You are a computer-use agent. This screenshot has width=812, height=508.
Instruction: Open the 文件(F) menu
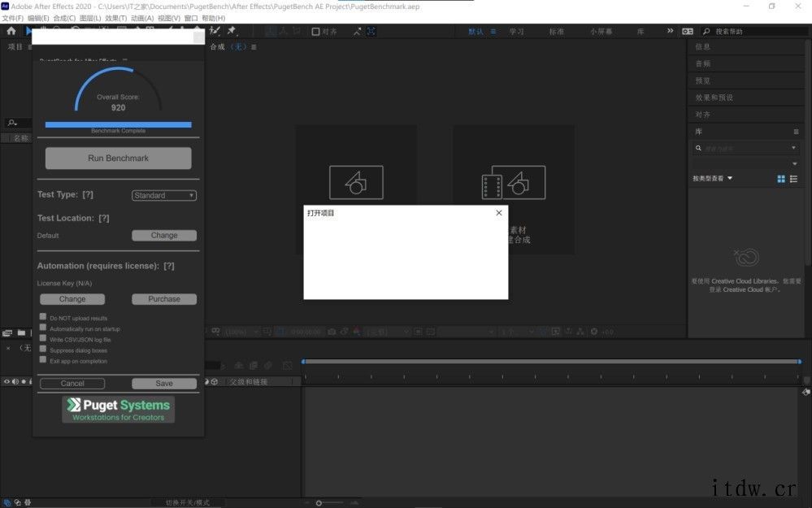12,18
